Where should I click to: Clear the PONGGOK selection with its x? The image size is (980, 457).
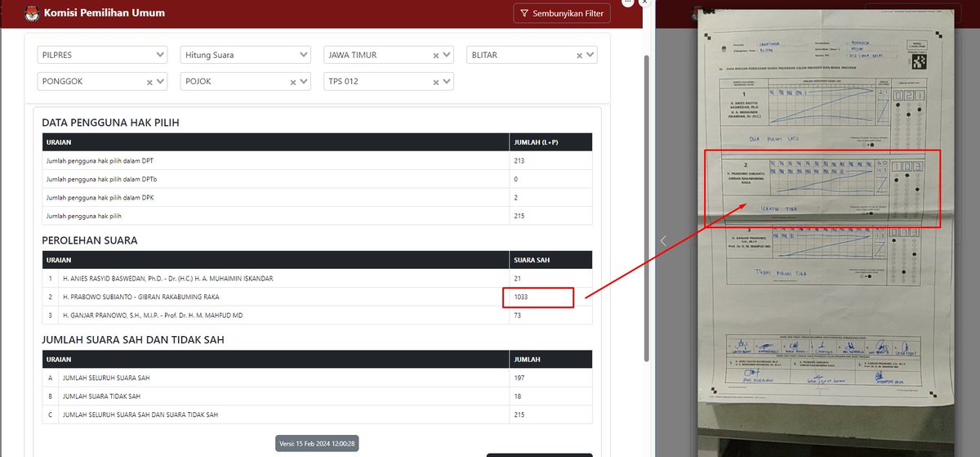point(149,82)
